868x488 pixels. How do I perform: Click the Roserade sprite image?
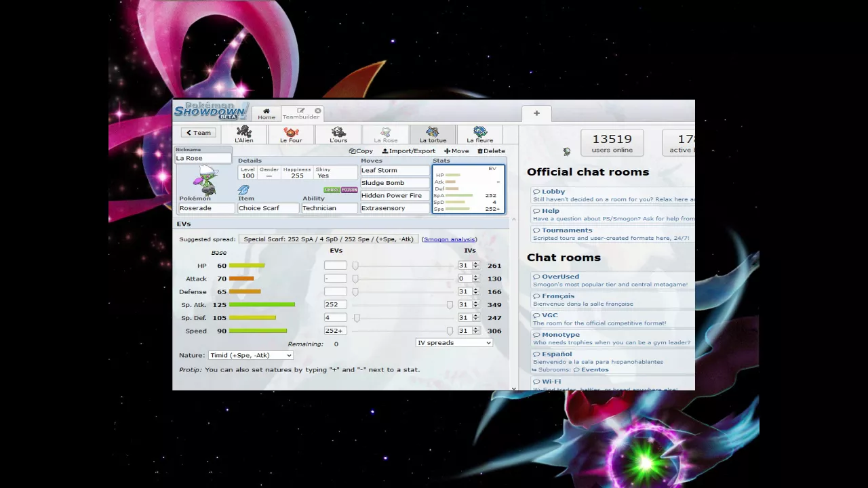click(x=206, y=179)
